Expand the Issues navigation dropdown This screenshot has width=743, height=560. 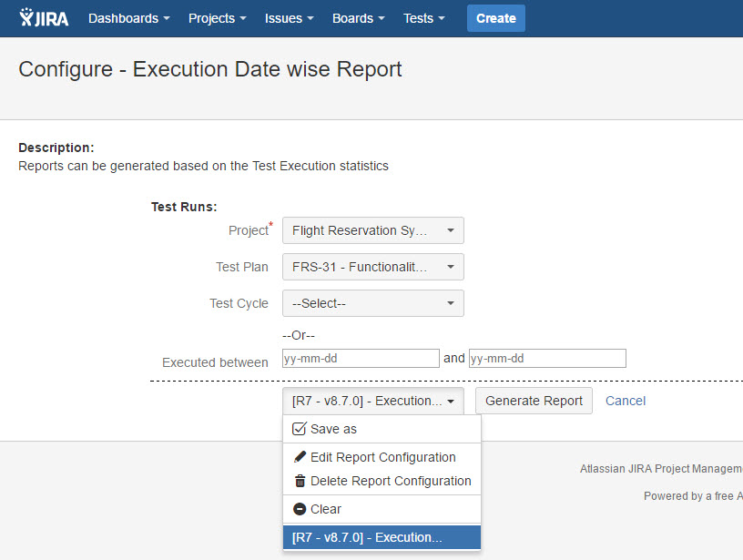[289, 18]
